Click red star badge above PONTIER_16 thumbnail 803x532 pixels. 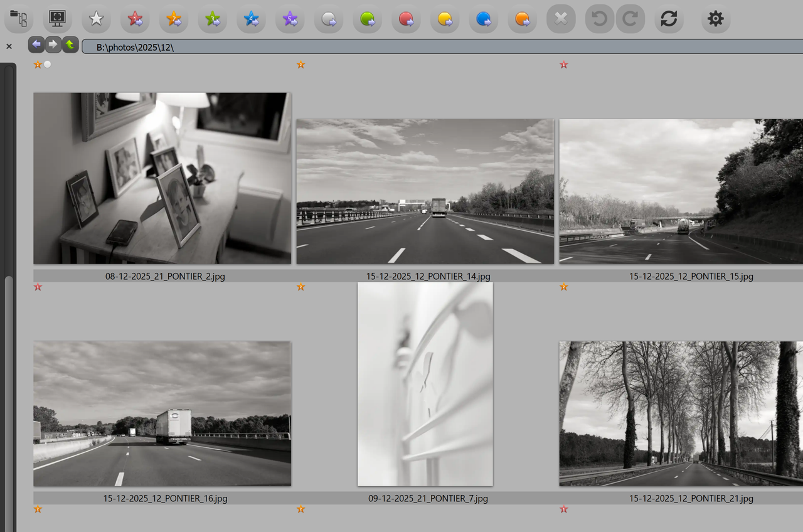pyautogui.click(x=38, y=287)
